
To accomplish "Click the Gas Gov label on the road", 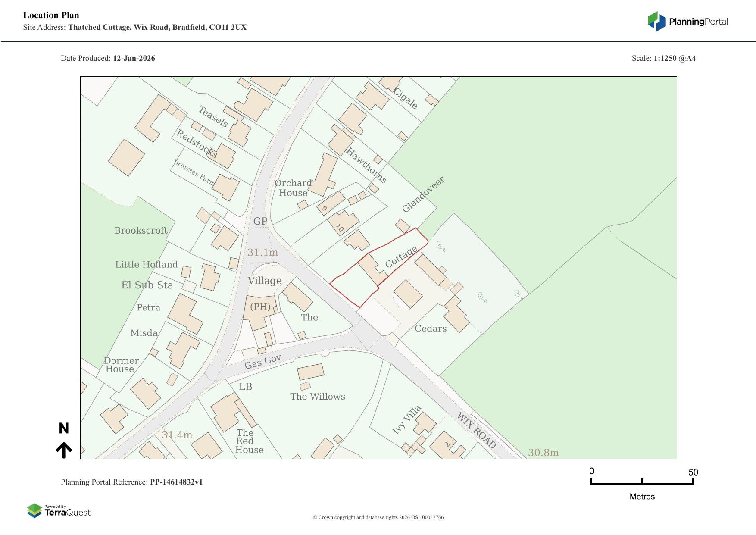I will point(263,362).
